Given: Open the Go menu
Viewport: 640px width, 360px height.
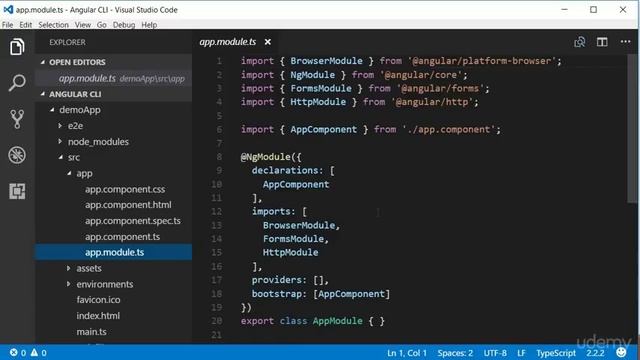Looking at the screenshot, I should click(102, 25).
